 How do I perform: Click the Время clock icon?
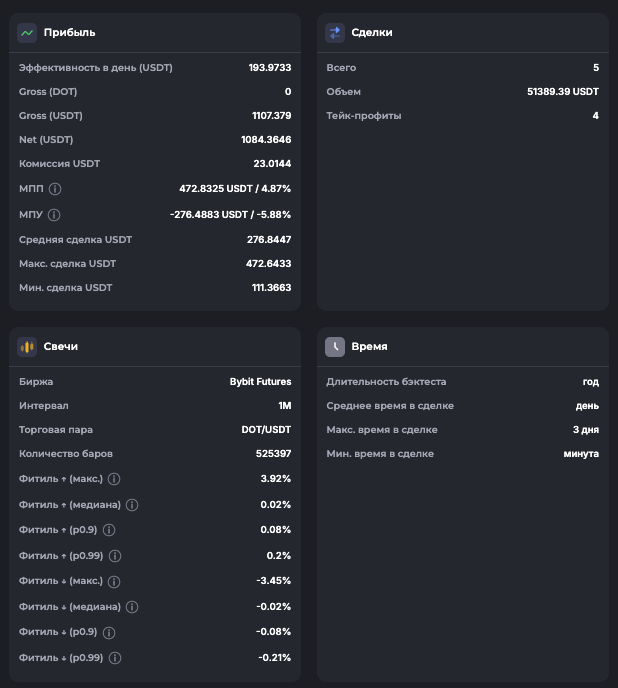click(335, 347)
